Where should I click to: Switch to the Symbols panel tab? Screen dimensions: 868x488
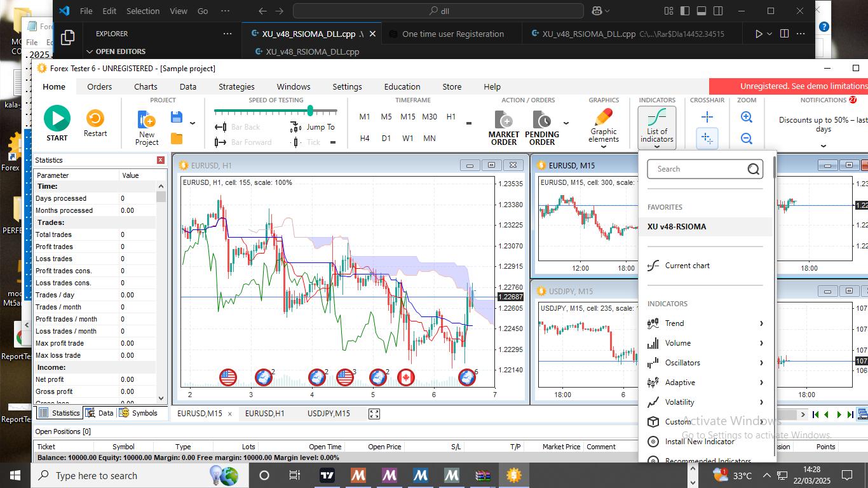click(138, 413)
